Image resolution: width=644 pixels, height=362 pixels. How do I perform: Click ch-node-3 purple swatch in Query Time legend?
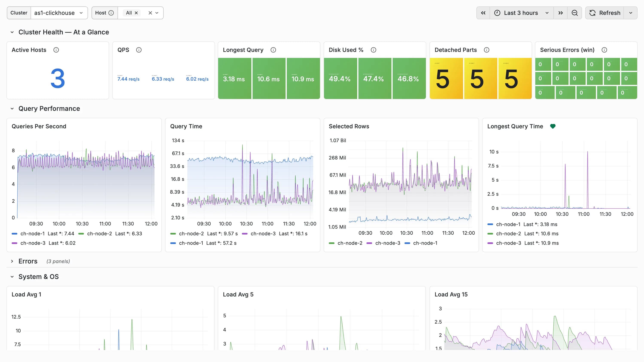(x=245, y=234)
